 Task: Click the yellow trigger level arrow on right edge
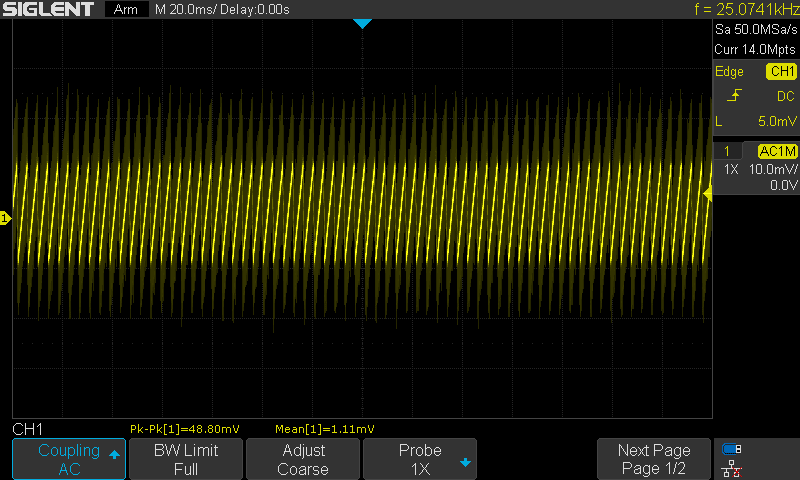[708, 195]
